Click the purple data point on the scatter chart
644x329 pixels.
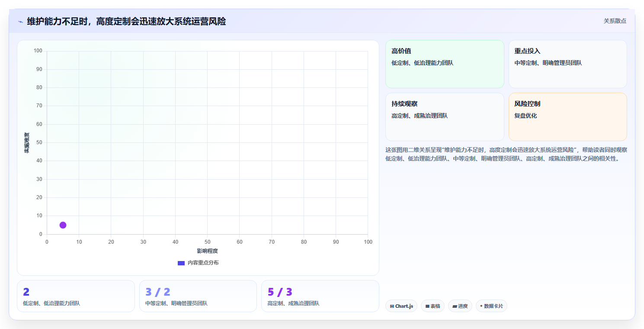[63, 225]
